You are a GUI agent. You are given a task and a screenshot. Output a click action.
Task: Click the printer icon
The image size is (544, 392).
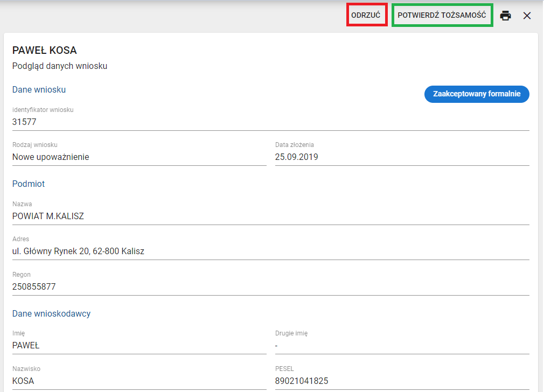point(505,16)
